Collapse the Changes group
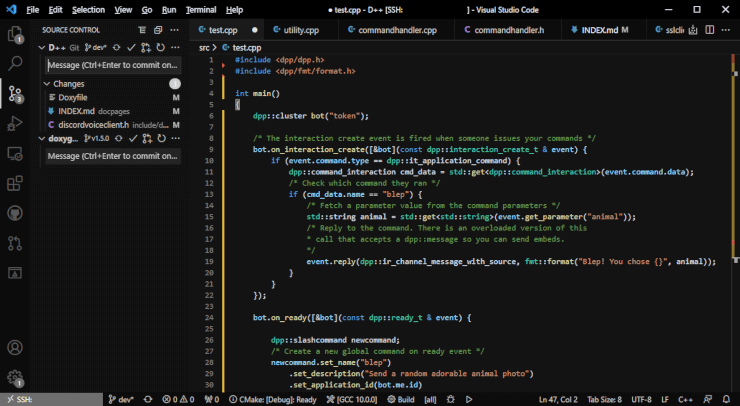This screenshot has height=406, width=740. pos(47,84)
